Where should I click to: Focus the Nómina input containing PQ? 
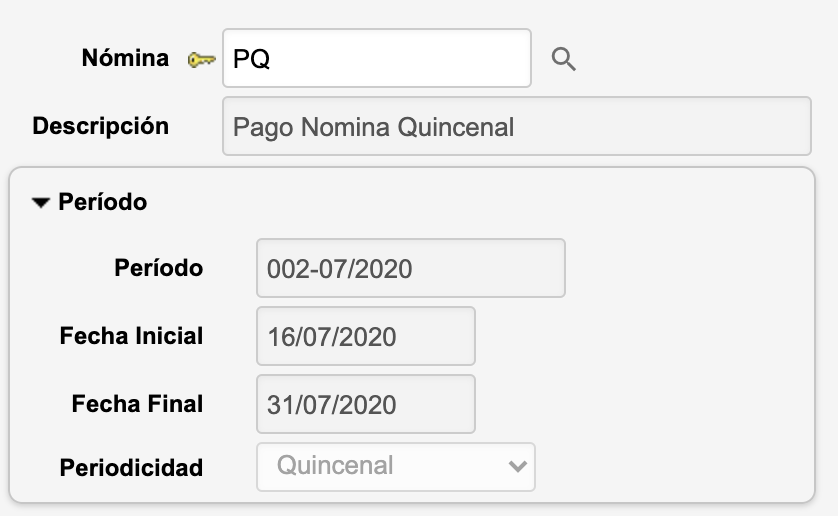(376, 59)
